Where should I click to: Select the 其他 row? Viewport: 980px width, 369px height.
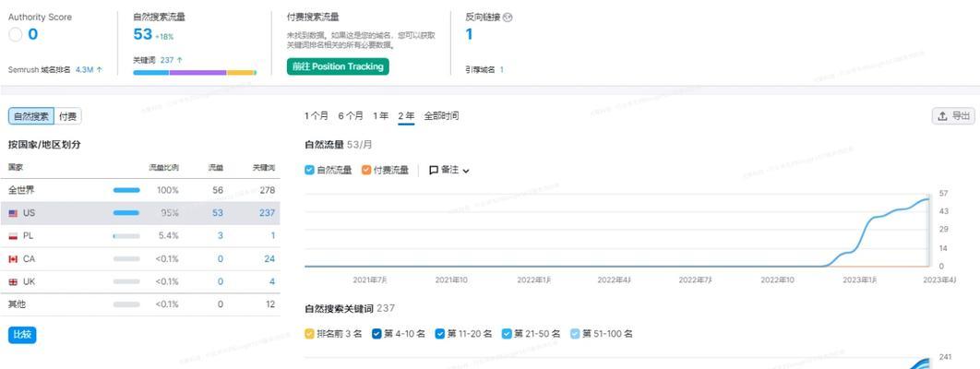(x=140, y=304)
